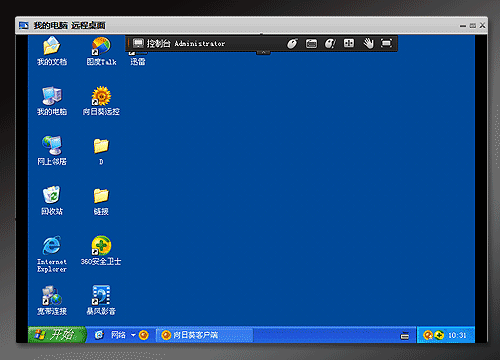The width and height of the screenshot is (500, 360).
Task: Click the 开始 start button
Action: (x=57, y=335)
